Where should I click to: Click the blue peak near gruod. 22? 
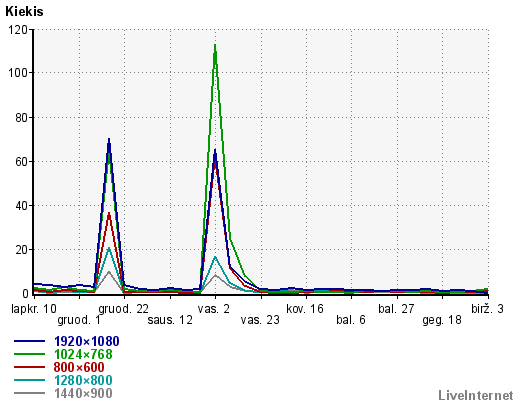109,140
